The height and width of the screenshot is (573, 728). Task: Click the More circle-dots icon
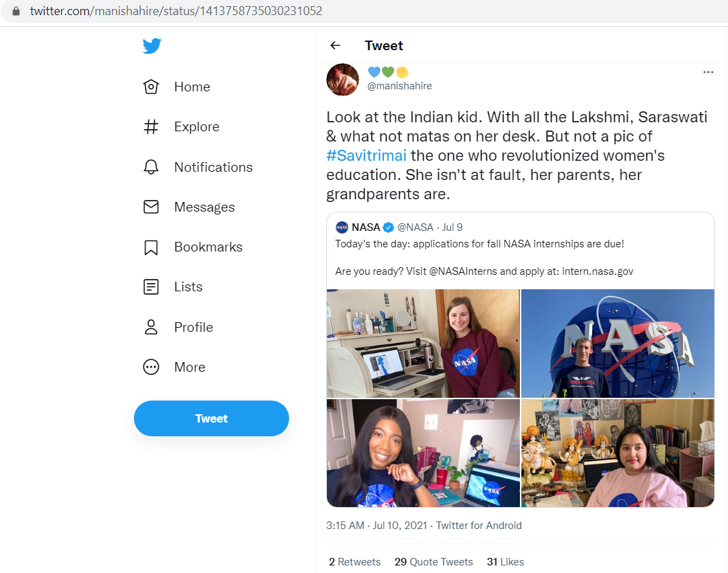tap(151, 367)
